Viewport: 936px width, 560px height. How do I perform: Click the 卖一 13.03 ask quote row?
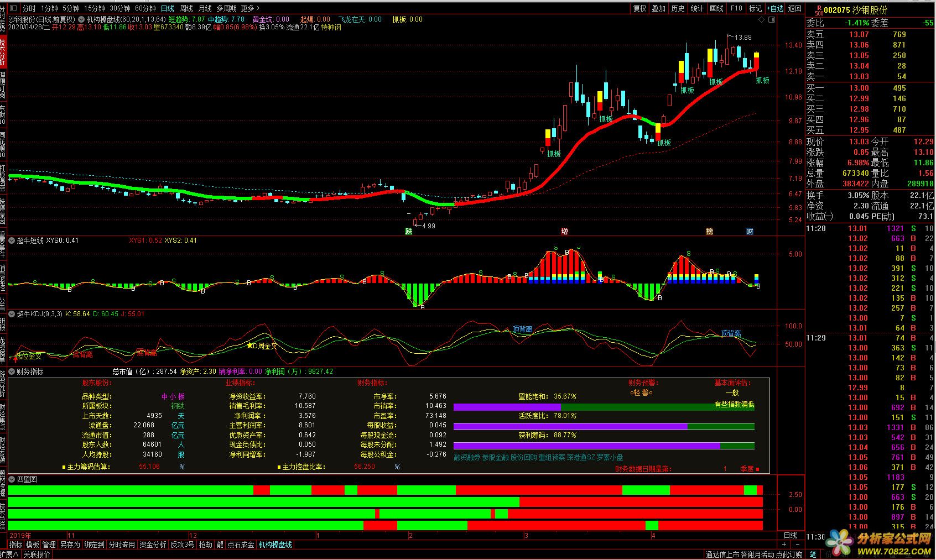coord(870,76)
